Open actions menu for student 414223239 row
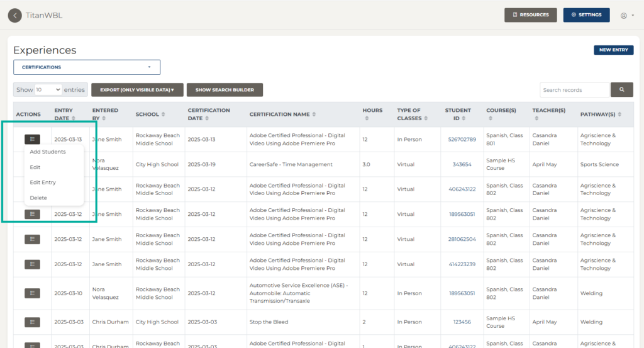 32,264
